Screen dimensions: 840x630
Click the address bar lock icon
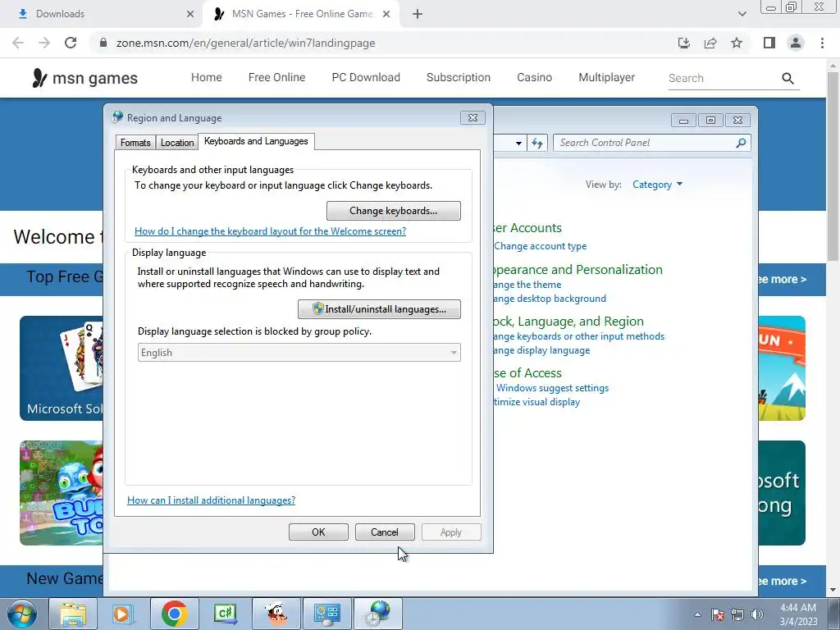point(103,43)
